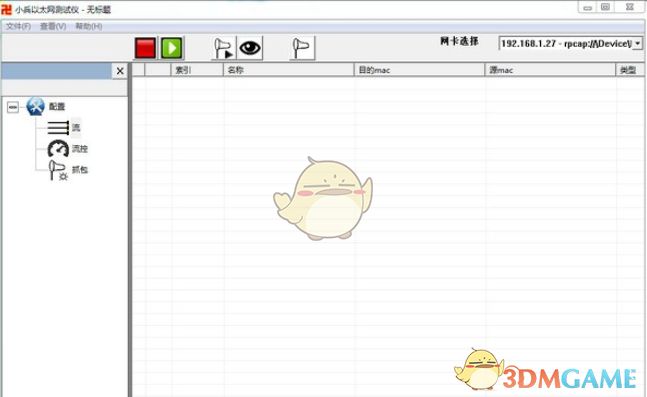Click the 索引 column header
Image resolution: width=647 pixels, height=397 pixels.
click(197, 70)
